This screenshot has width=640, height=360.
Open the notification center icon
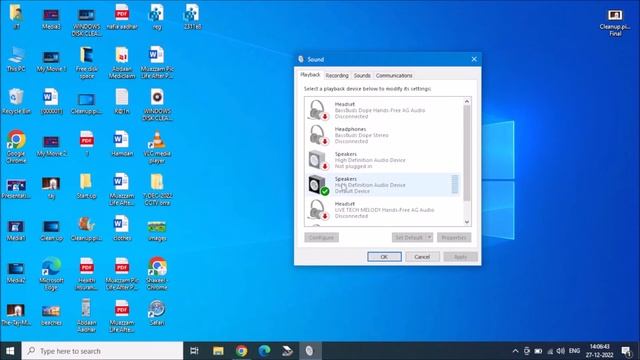pos(626,351)
